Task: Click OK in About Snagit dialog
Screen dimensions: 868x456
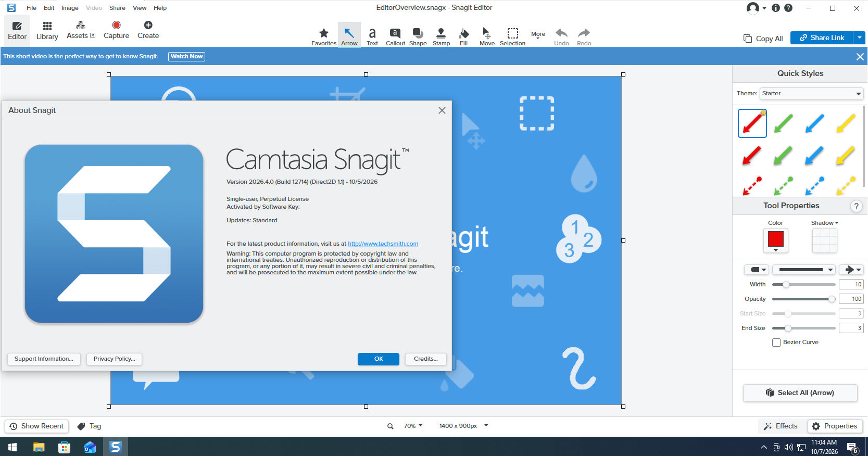Action: (379, 359)
